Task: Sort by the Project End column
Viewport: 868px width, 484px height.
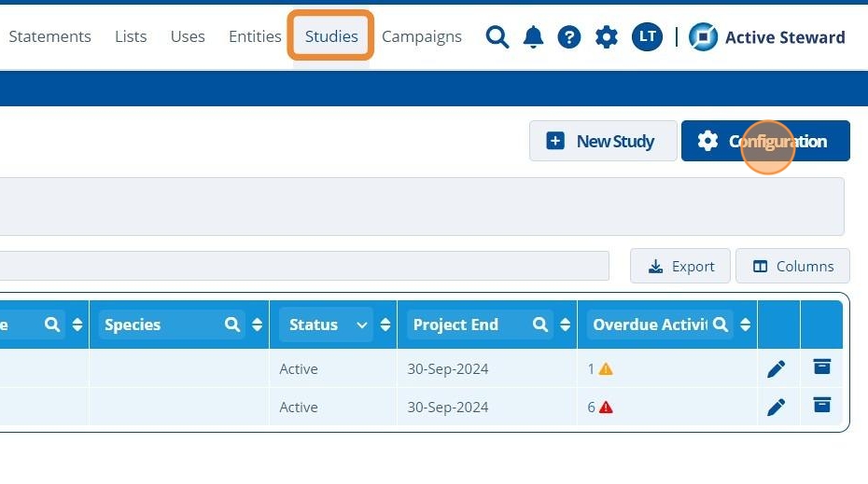Action: point(566,325)
